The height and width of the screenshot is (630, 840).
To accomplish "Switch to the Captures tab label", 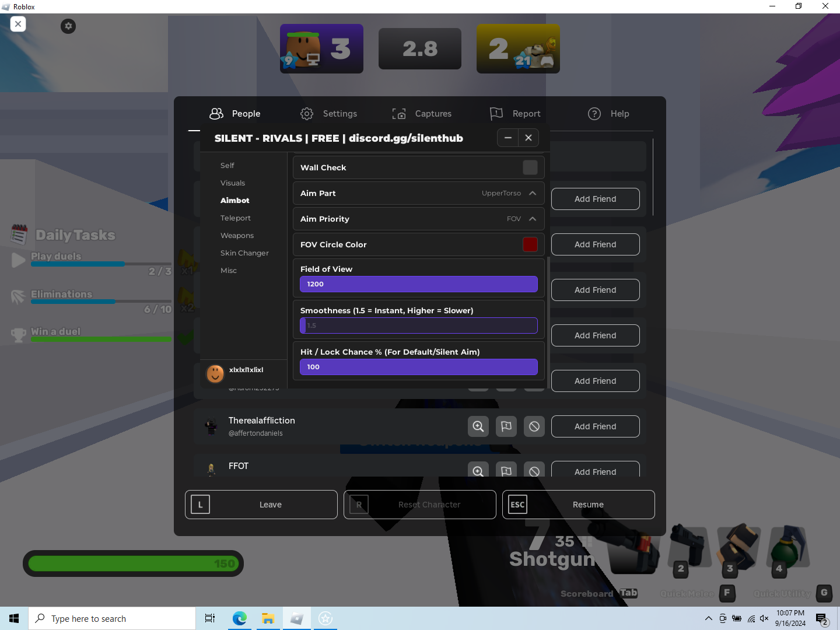I will (433, 114).
